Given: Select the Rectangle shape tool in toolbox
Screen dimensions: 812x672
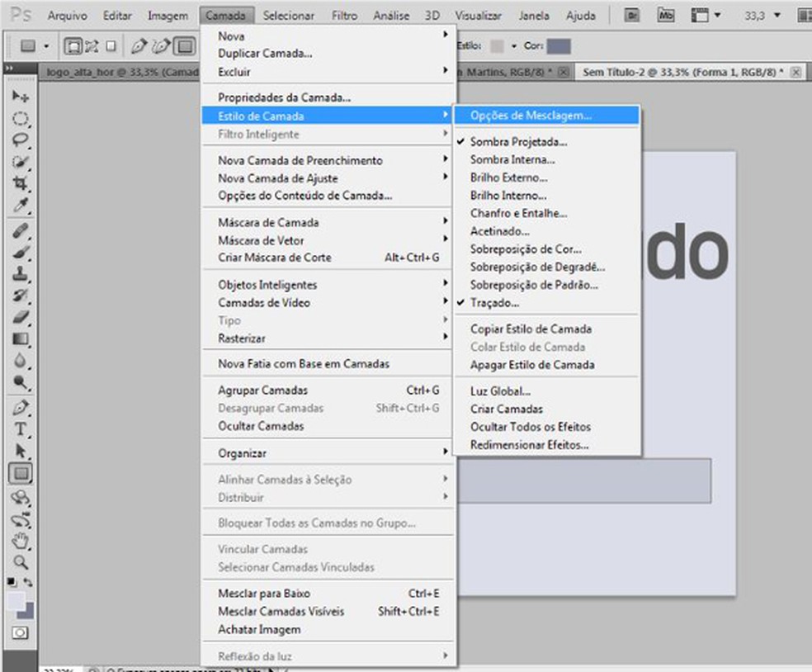Looking at the screenshot, I should click(x=20, y=473).
